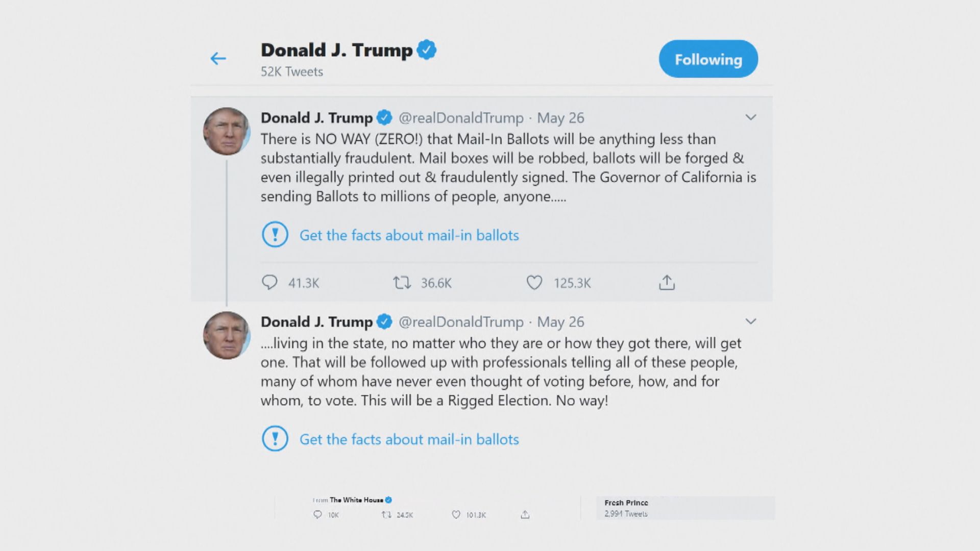Click the like heart icon showing 125.3K
This screenshot has width=980, height=551.
click(x=534, y=282)
